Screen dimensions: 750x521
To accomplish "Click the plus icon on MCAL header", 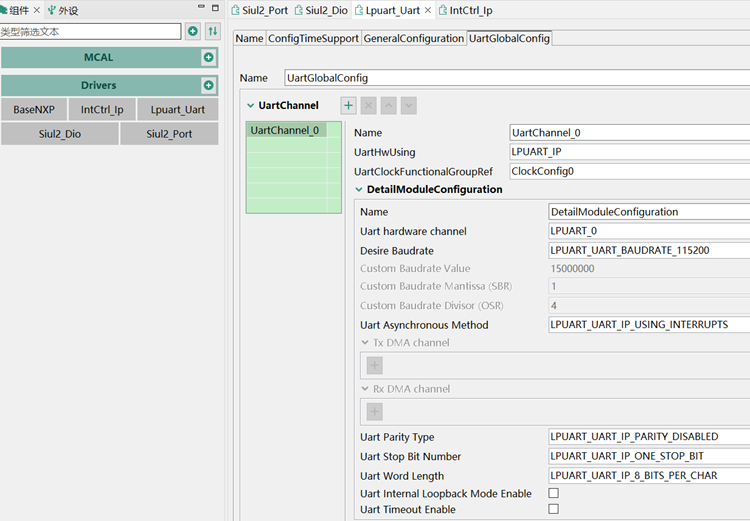I will point(209,57).
